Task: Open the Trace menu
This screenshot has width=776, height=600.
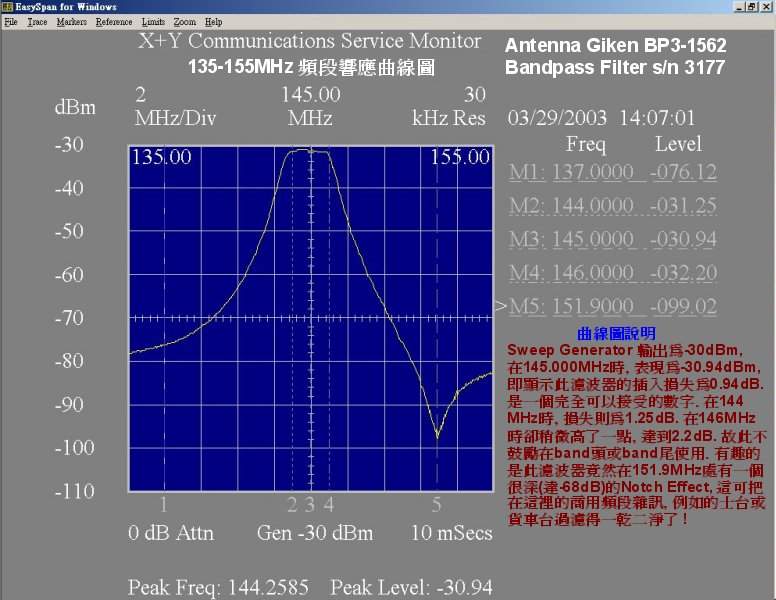Action: (x=37, y=22)
